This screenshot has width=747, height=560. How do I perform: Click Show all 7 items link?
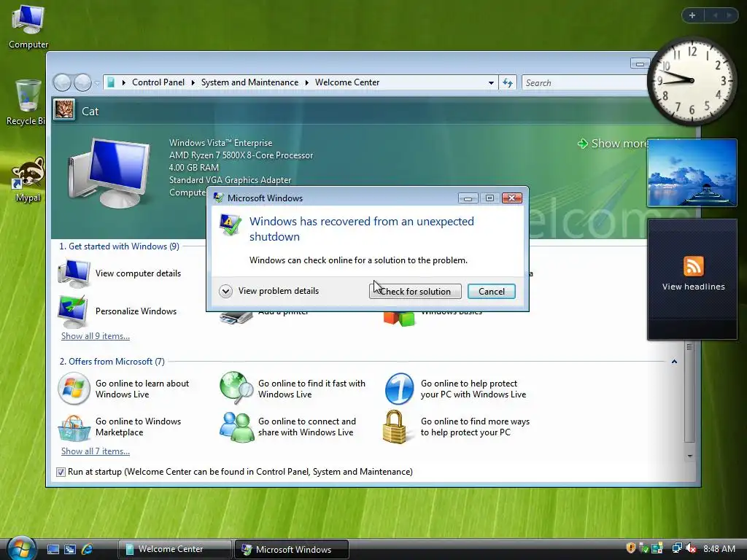coord(96,451)
